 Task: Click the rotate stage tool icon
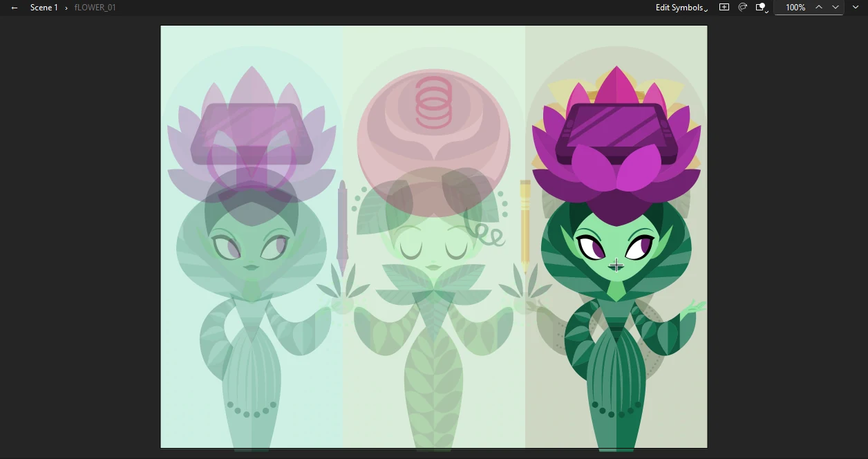tap(743, 7)
